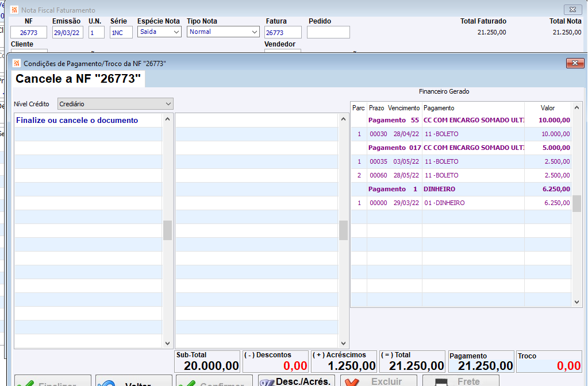Click the Fatura field showing 26773
Screen dimensions: 588x386
[283, 33]
